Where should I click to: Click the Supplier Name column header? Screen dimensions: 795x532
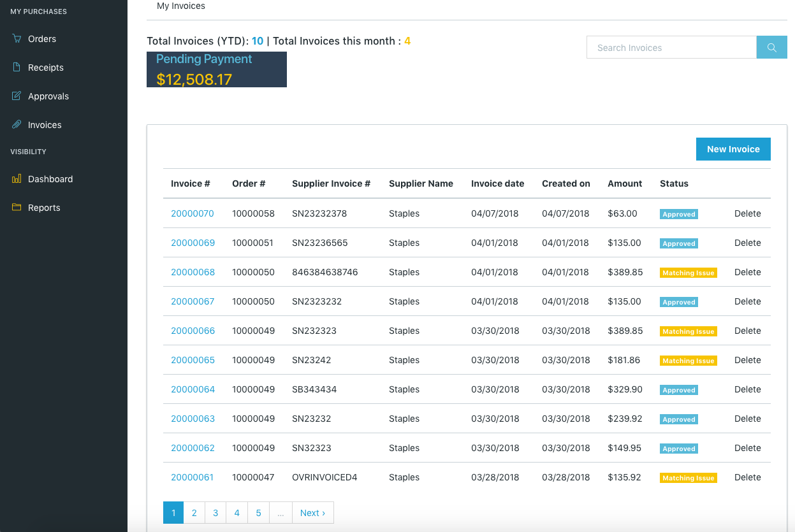421,183
